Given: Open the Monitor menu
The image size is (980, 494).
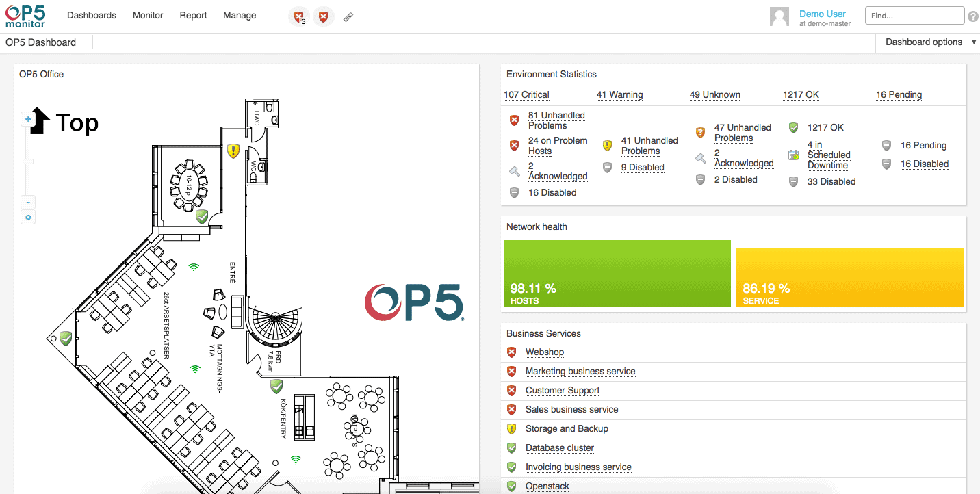Looking at the screenshot, I should pyautogui.click(x=148, y=15).
